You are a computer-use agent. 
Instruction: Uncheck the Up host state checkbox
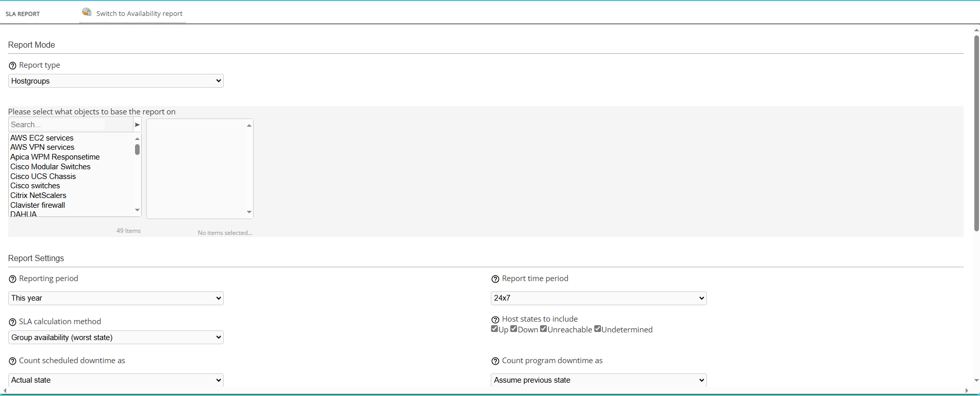pyautogui.click(x=494, y=329)
